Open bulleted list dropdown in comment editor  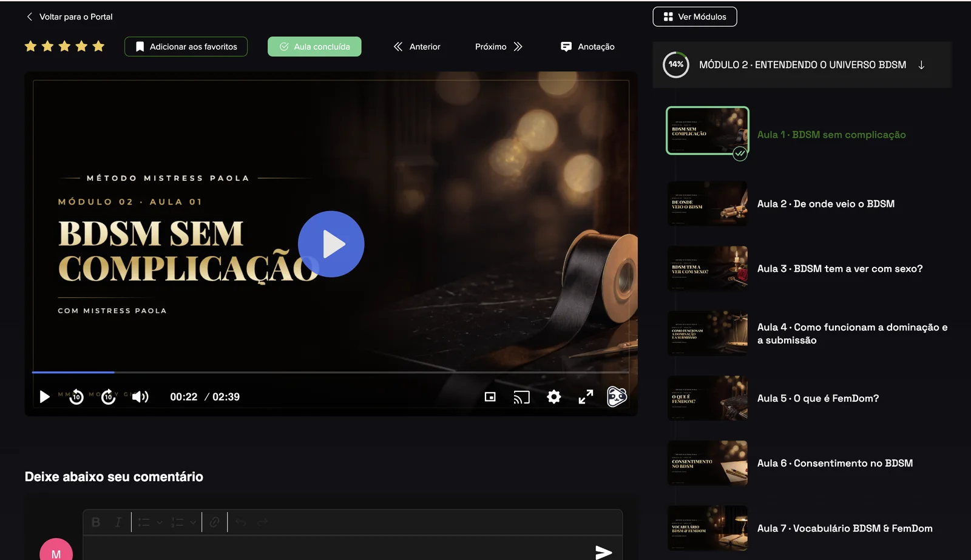tap(150, 522)
